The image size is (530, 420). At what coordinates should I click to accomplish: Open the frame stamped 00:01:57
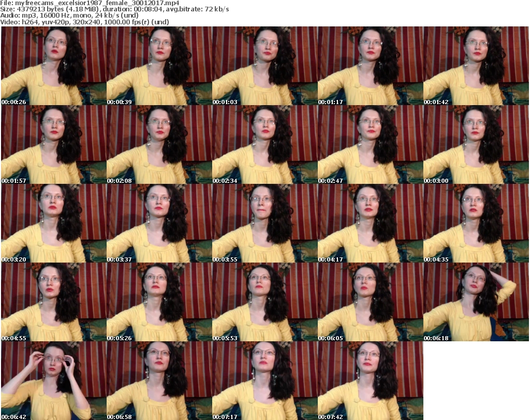(54, 144)
